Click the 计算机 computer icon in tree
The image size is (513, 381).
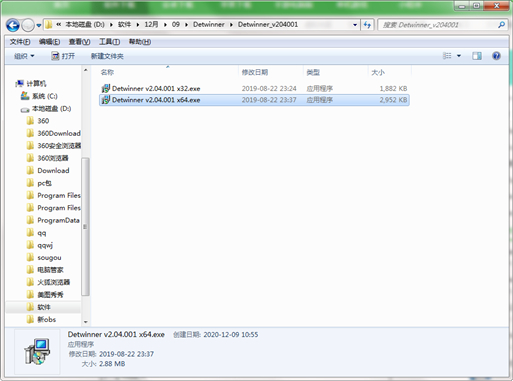[x=20, y=83]
